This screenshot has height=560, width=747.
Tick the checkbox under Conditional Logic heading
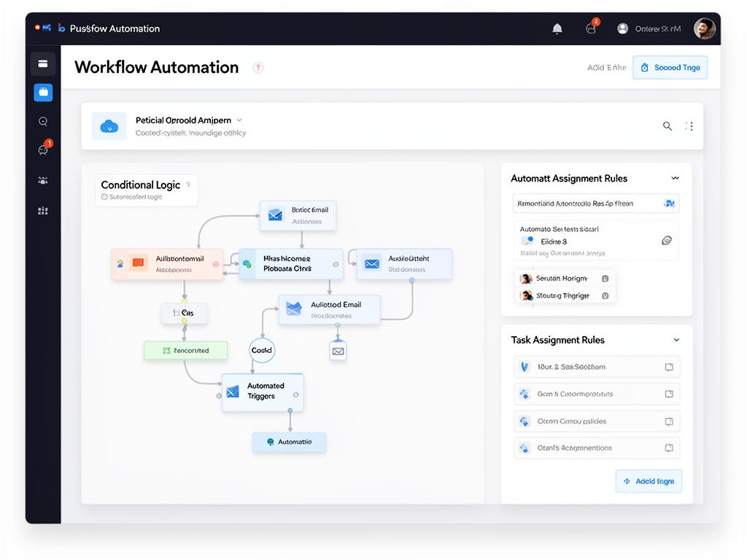click(x=104, y=197)
